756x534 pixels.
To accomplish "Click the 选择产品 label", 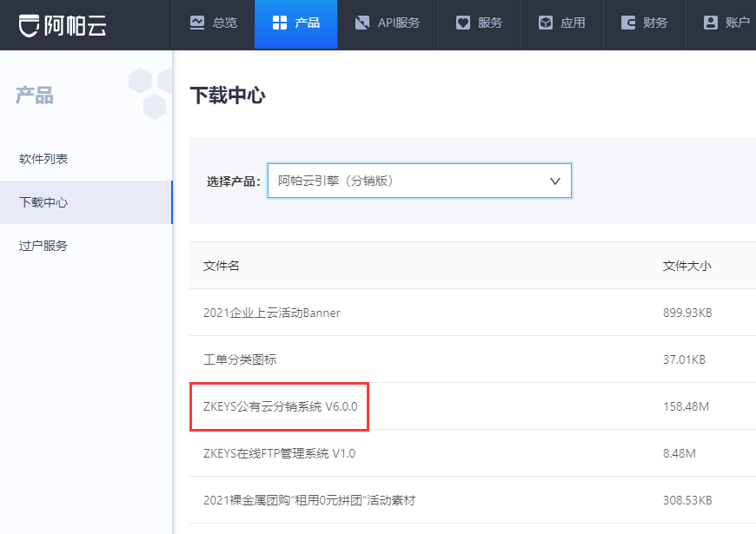I will 234,181.
